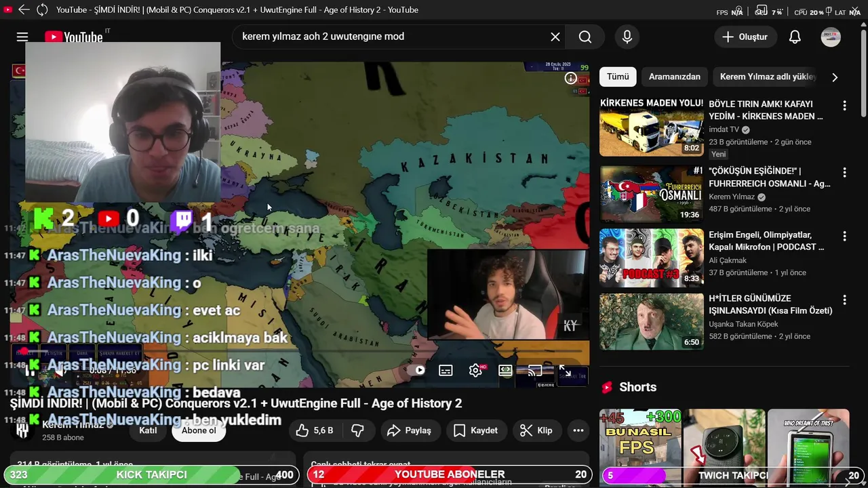This screenshot has width=868, height=488.
Task: Switch to theater mode
Action: pyautogui.click(x=505, y=370)
